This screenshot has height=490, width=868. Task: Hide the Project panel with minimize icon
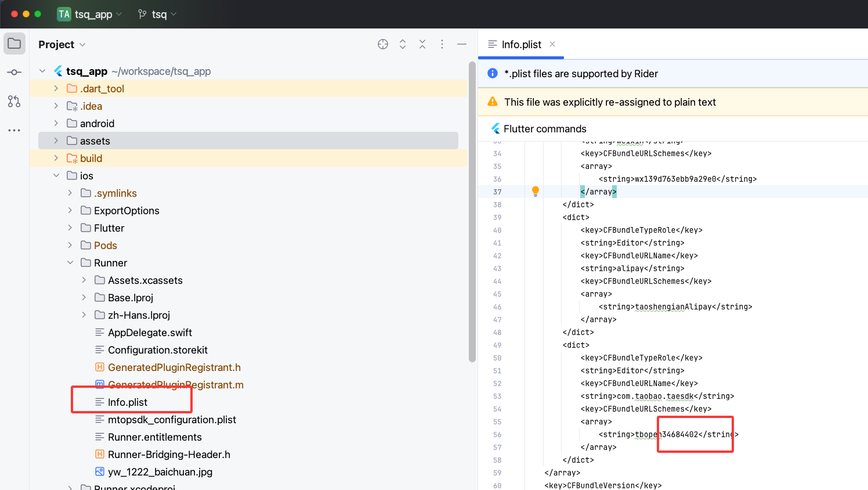(462, 44)
